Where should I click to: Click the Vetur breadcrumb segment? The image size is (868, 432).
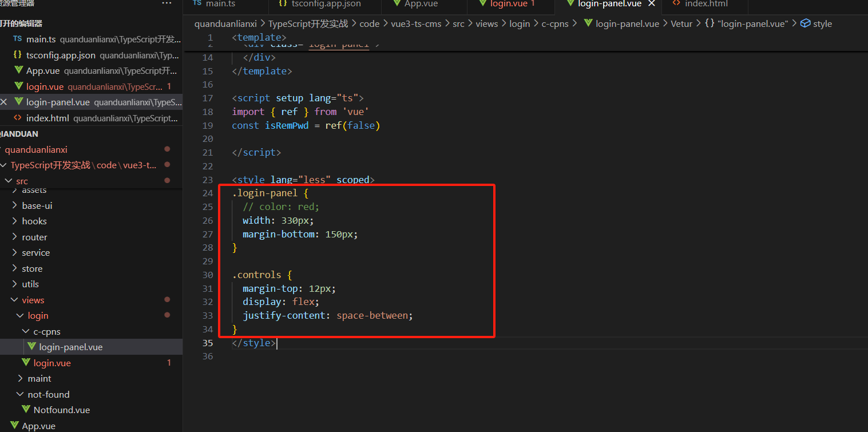click(x=681, y=23)
